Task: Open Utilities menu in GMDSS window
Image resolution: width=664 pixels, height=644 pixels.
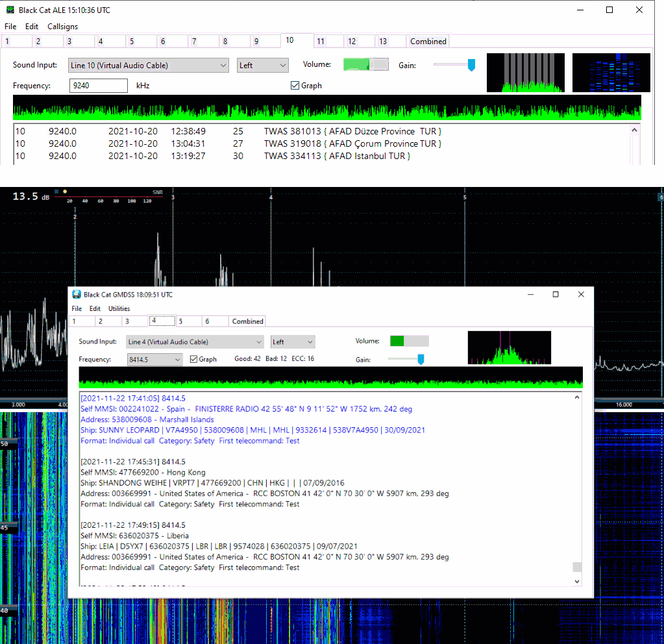Action: (119, 308)
